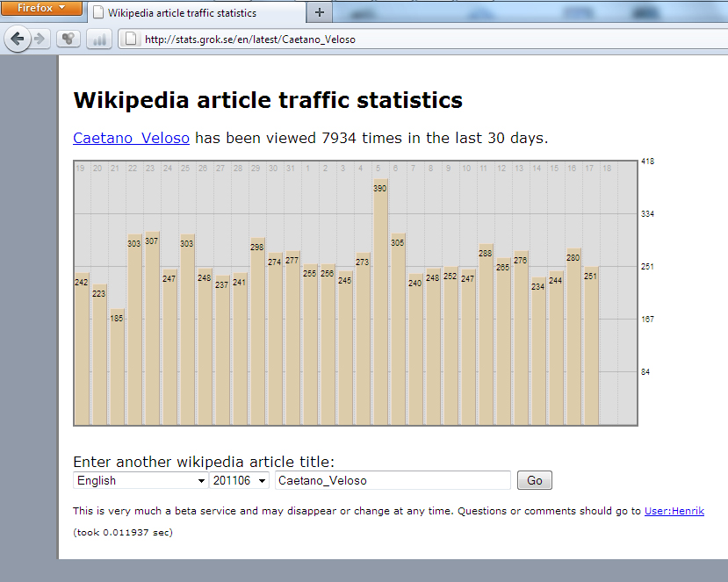
Task: Select the Wikipedia article traffic statistics tab
Action: coord(193,13)
